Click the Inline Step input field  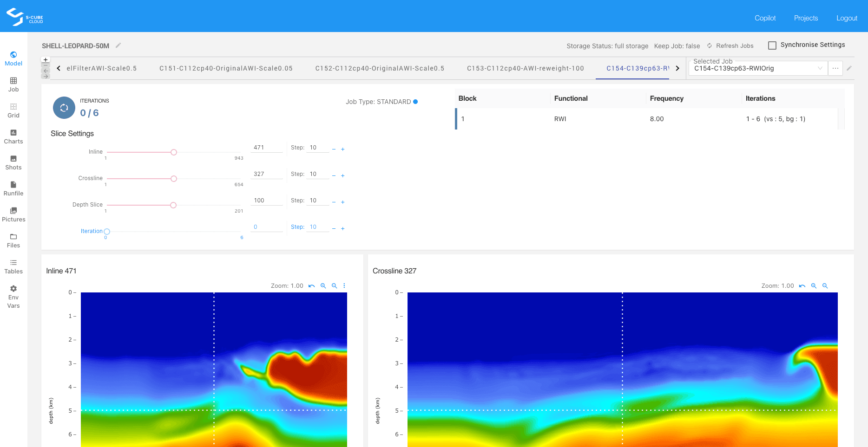(x=318, y=148)
